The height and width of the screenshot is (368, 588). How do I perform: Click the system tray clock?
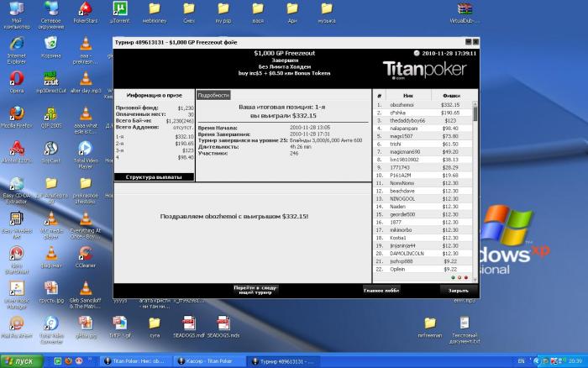[x=575, y=361]
